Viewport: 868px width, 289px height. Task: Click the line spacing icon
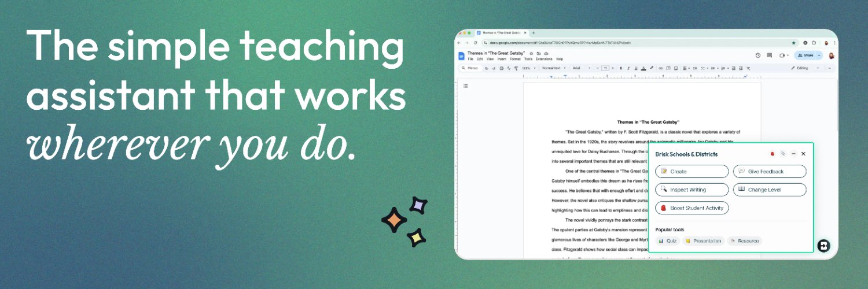[695, 68]
